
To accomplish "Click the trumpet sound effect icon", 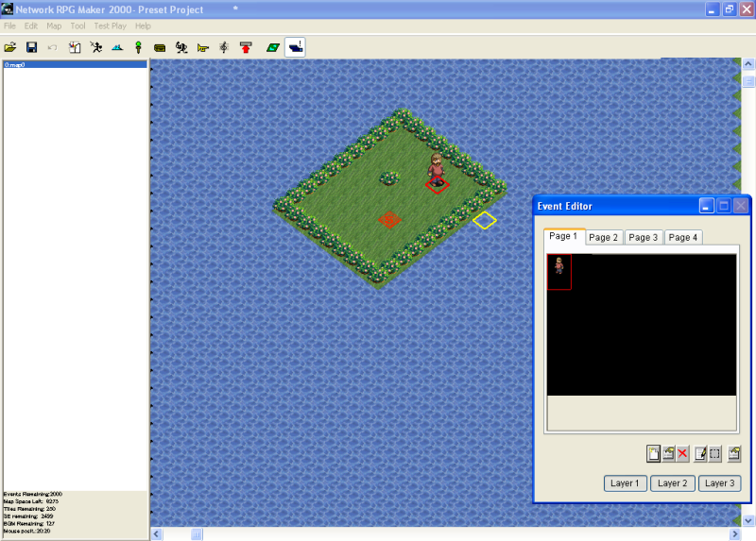I will [x=202, y=46].
